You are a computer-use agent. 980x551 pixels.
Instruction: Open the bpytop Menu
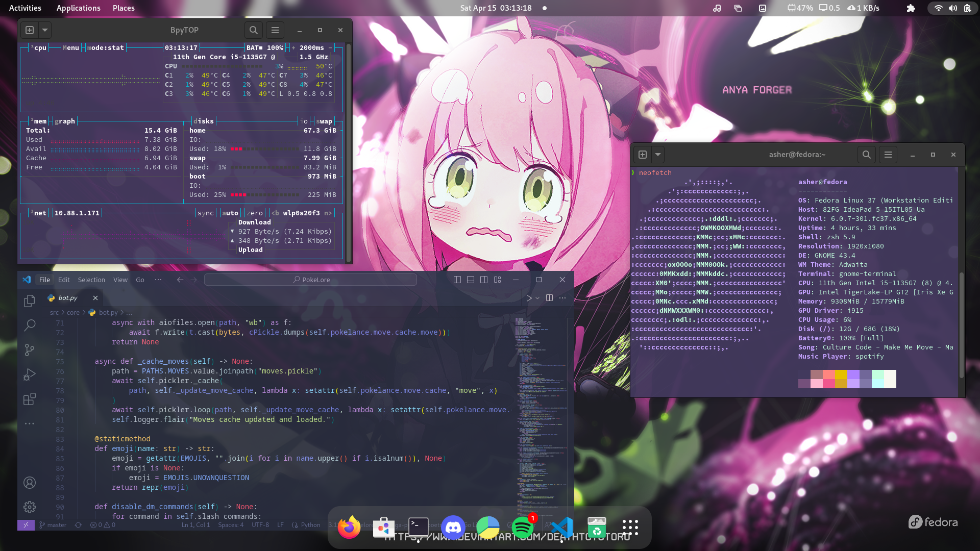pos(71,48)
